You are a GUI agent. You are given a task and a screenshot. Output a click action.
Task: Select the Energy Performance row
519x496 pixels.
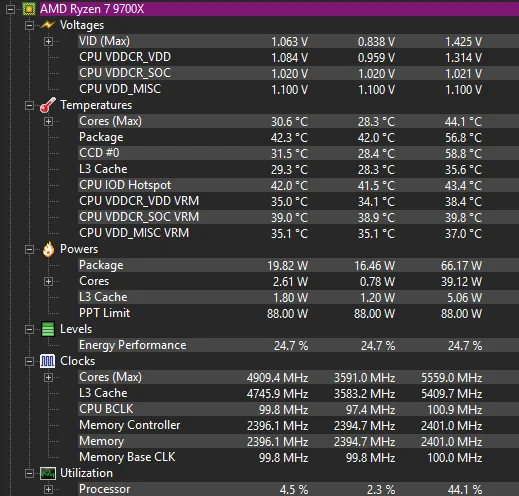tap(298, 345)
